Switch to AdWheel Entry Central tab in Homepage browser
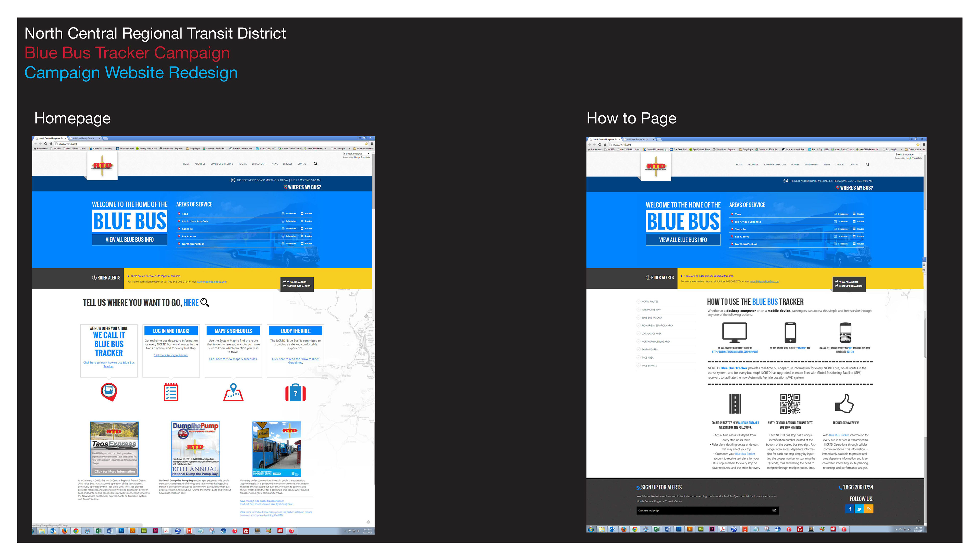 85,138
